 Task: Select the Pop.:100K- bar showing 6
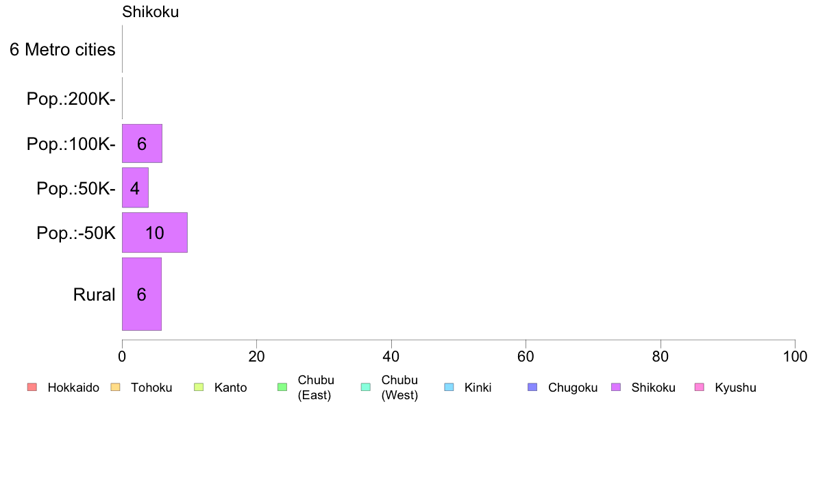tap(142, 144)
